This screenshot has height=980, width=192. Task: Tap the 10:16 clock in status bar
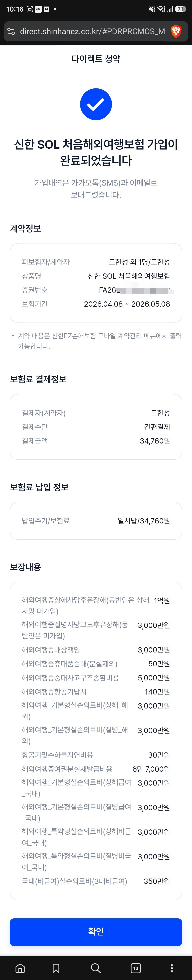click(15, 9)
